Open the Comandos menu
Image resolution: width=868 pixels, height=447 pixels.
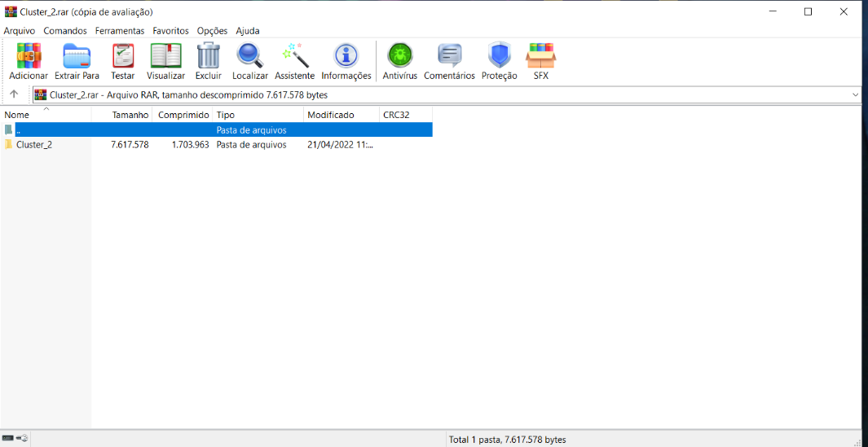click(x=65, y=31)
